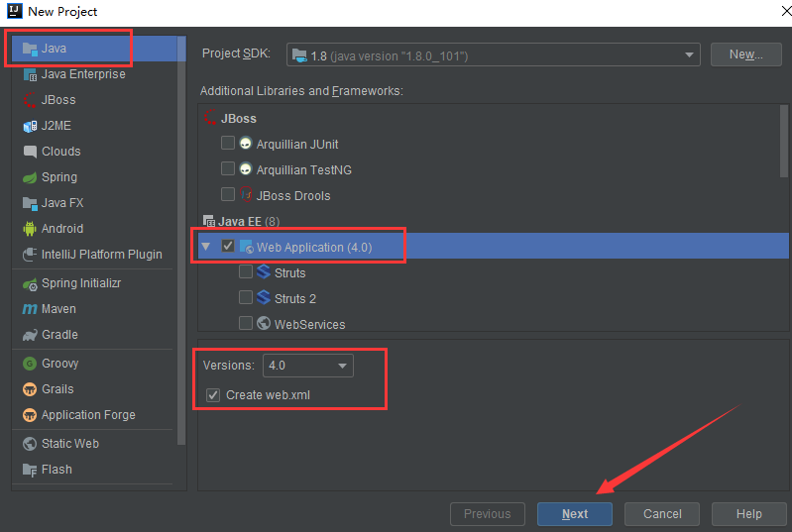The height and width of the screenshot is (532, 792).
Task: Enable the Arquillian JUnit checkbox
Action: [x=228, y=143]
